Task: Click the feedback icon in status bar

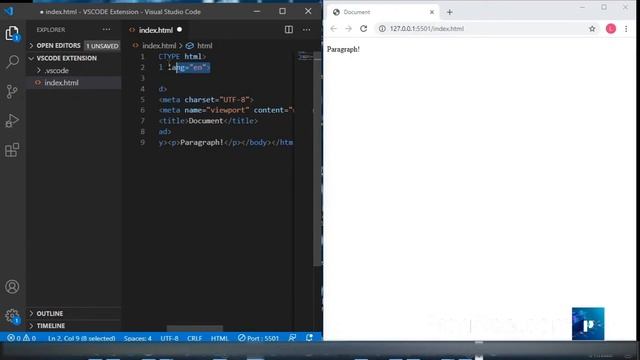Action: coord(292,338)
